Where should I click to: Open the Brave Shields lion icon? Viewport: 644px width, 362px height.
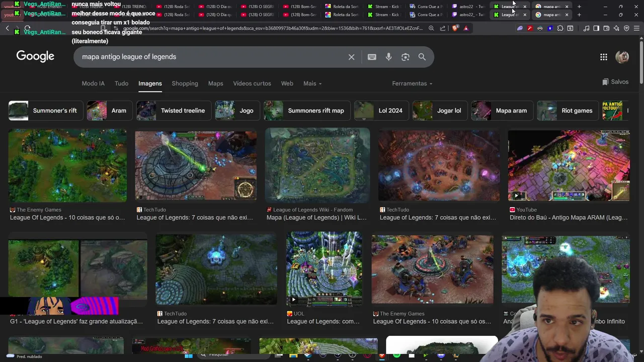(x=455, y=28)
